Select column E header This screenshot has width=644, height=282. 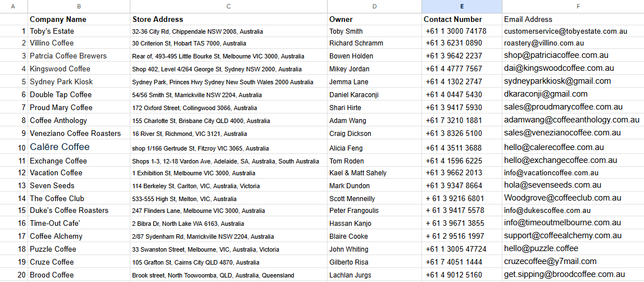tap(461, 6)
